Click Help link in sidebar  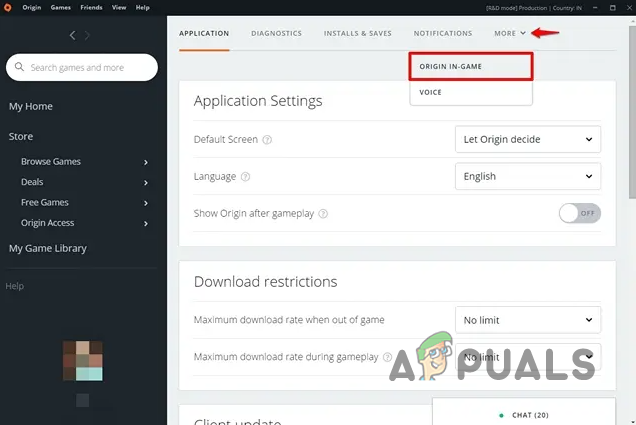pyautogui.click(x=15, y=286)
